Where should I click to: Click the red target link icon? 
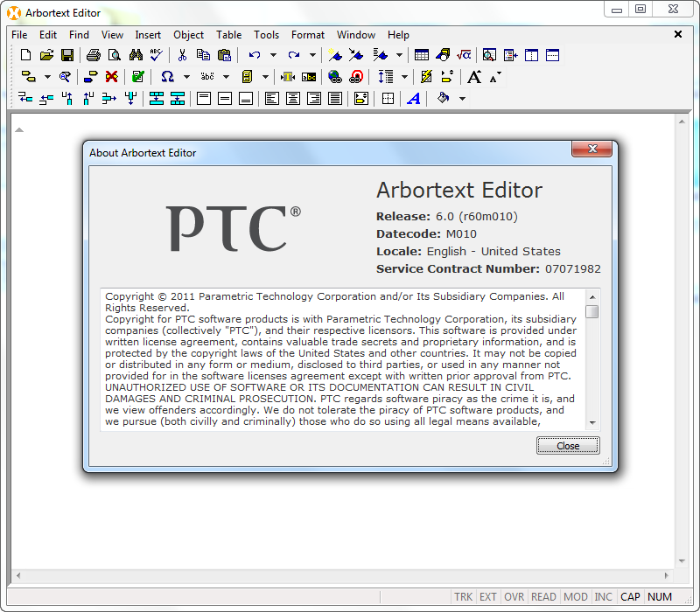tap(356, 77)
